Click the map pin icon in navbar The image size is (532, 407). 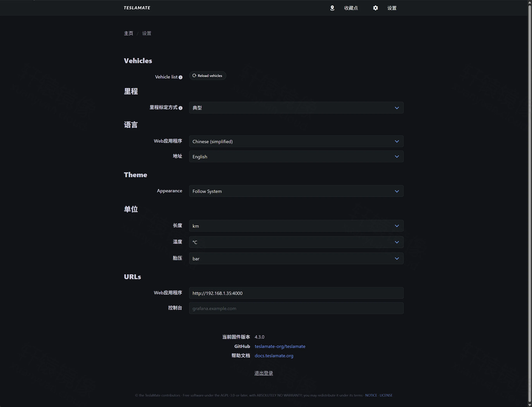[x=332, y=8]
